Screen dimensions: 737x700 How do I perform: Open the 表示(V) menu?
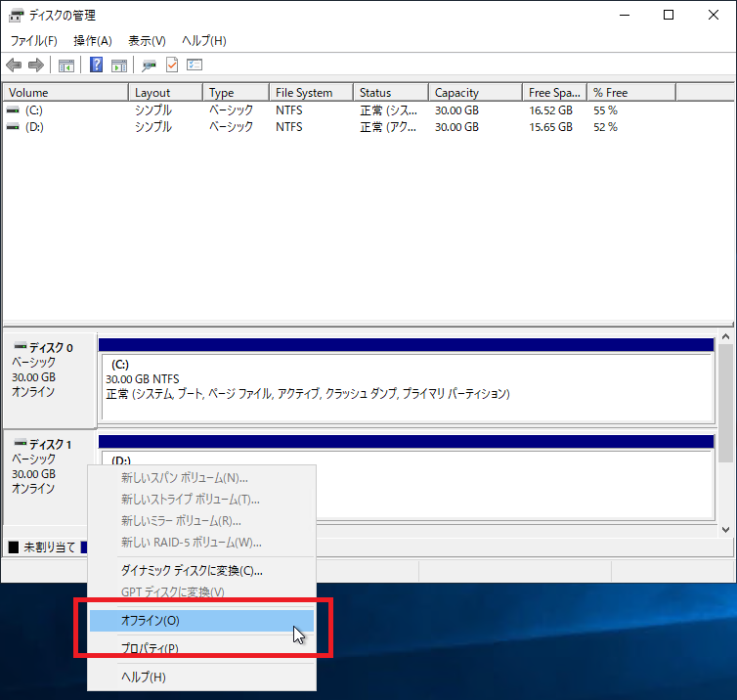(x=147, y=41)
